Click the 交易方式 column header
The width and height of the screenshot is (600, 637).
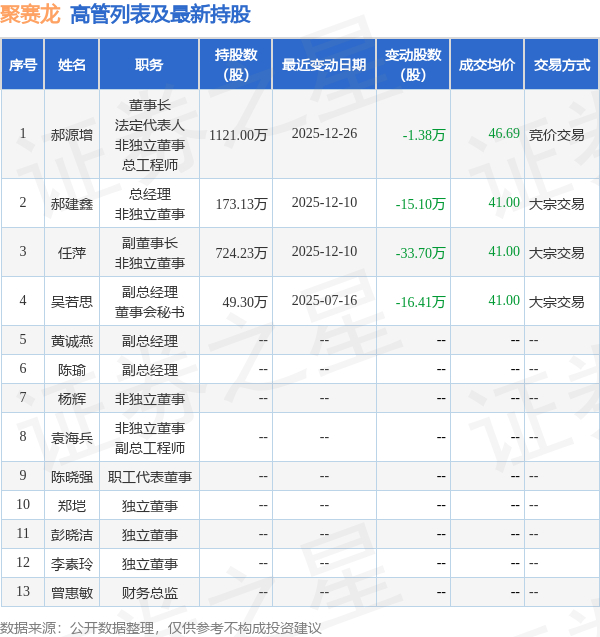pyautogui.click(x=562, y=64)
